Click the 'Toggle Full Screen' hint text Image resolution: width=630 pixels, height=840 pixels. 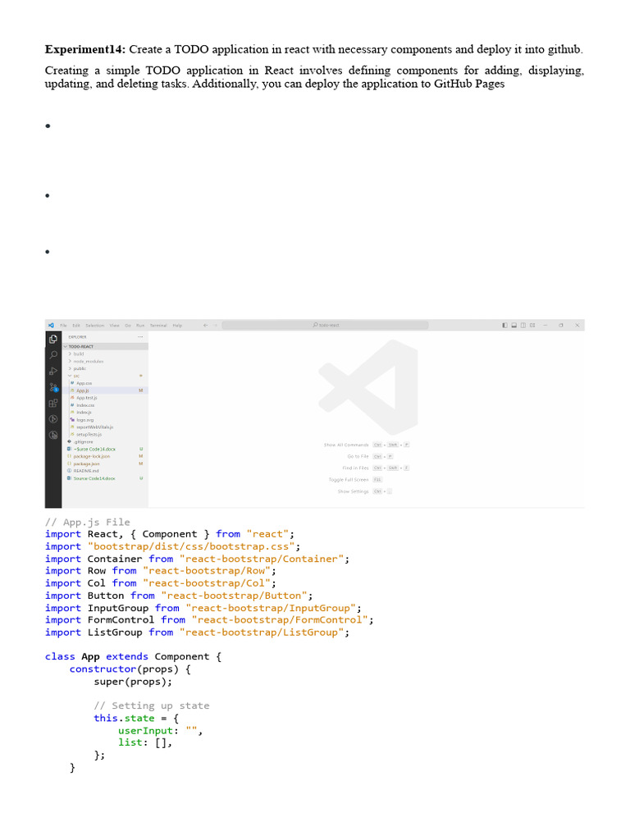tap(349, 480)
